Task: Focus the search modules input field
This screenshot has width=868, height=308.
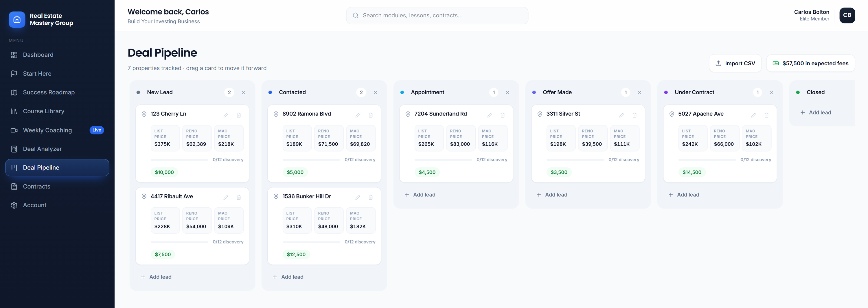Action: click(437, 16)
